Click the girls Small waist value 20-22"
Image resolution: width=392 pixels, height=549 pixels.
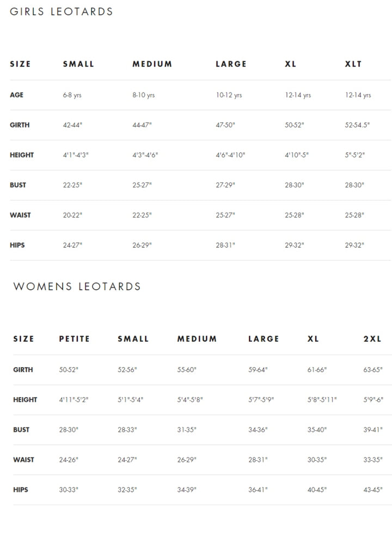(x=72, y=215)
